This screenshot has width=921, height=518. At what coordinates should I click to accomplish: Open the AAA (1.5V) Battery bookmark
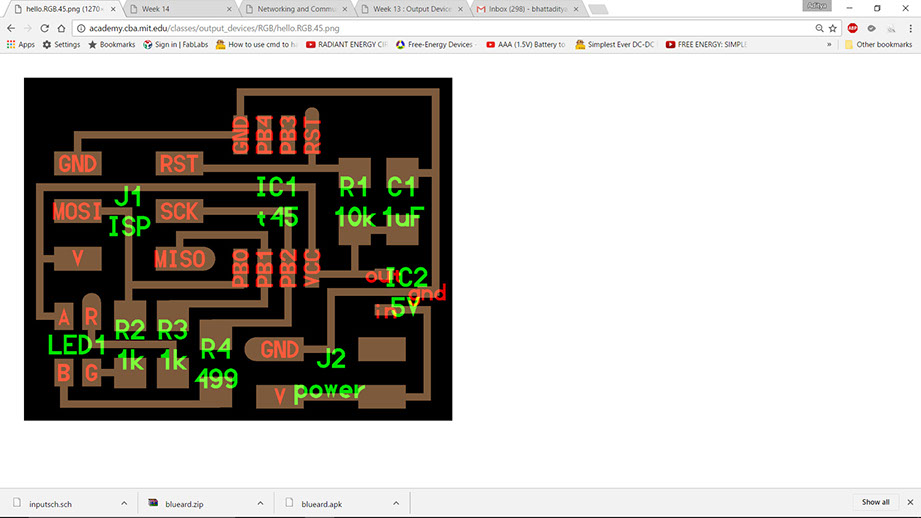[526, 45]
